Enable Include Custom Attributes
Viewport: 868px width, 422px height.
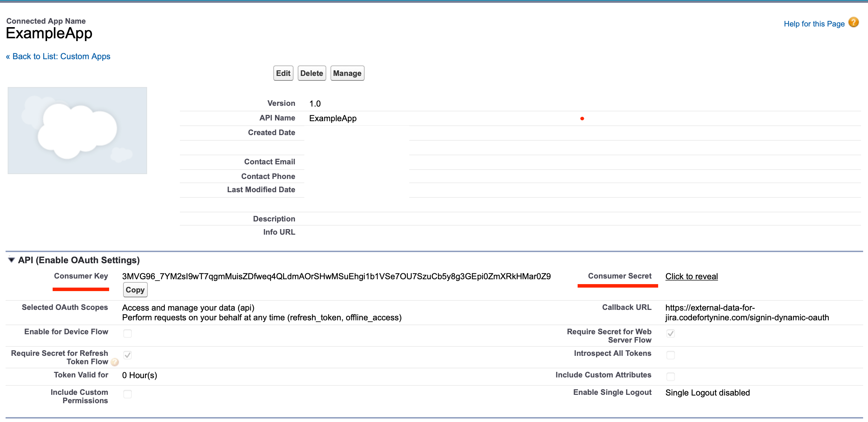coord(671,376)
